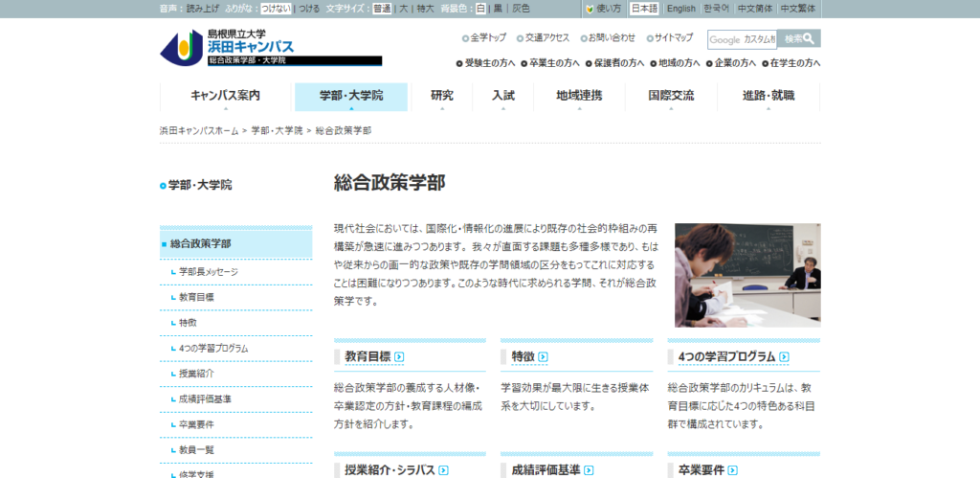
Task: Open the 入試 menu tab
Action: (503, 97)
